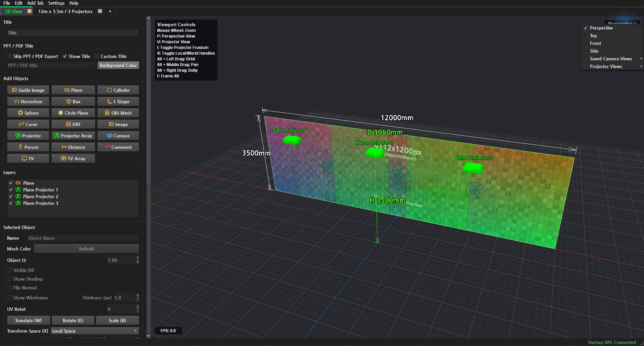Image resolution: width=644 pixels, height=346 pixels.
Task: Select Plane Projector 1 in the viewport
Action: pyautogui.click(x=292, y=140)
